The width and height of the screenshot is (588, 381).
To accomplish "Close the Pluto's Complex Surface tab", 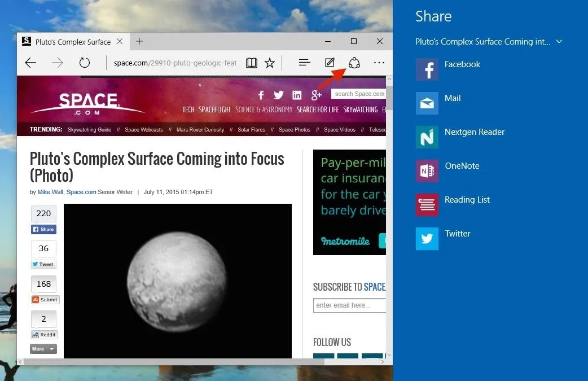I will click(120, 41).
